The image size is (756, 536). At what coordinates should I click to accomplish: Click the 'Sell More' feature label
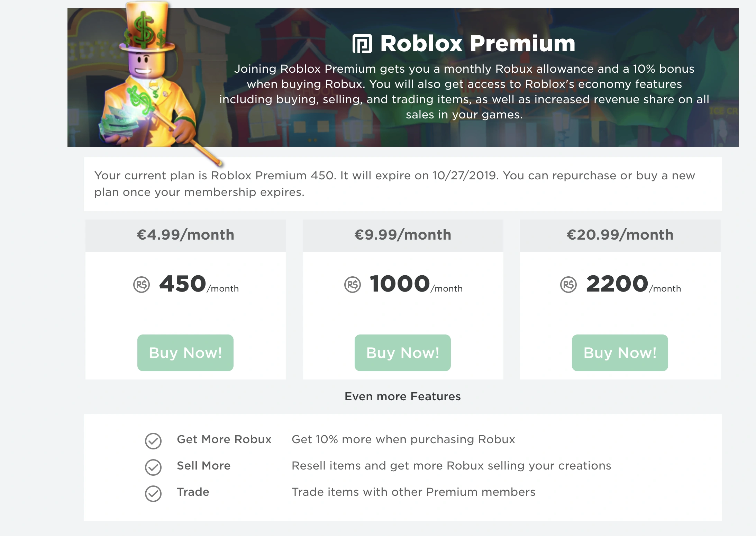pos(204,466)
